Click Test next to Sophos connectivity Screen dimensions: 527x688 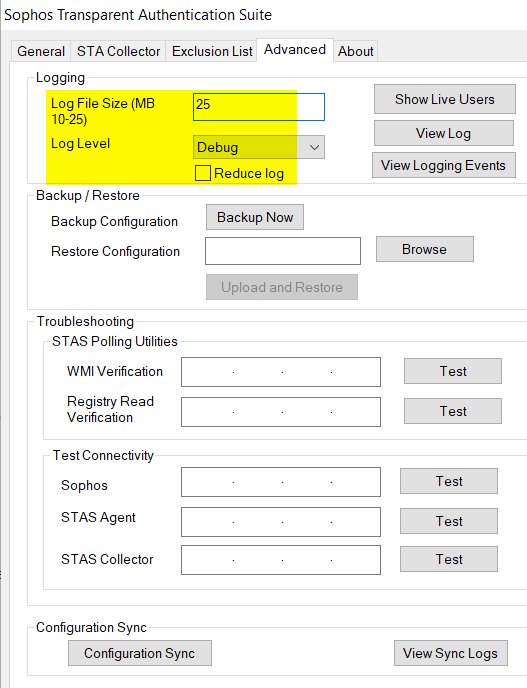coord(449,481)
